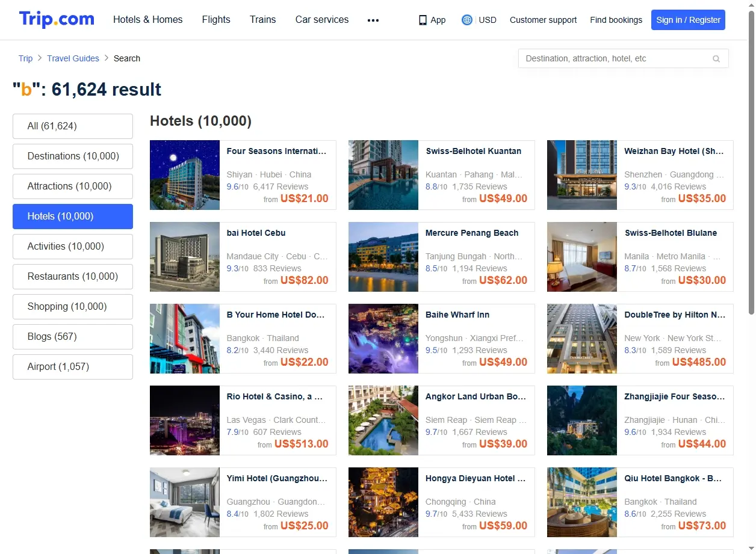This screenshot has width=756, height=554.
Task: Open Four Seasons International hotel thumbnail
Action: tap(185, 175)
